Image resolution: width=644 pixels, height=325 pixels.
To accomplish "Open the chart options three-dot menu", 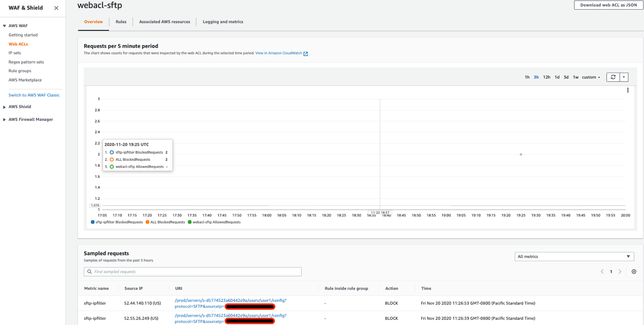I will click(628, 90).
